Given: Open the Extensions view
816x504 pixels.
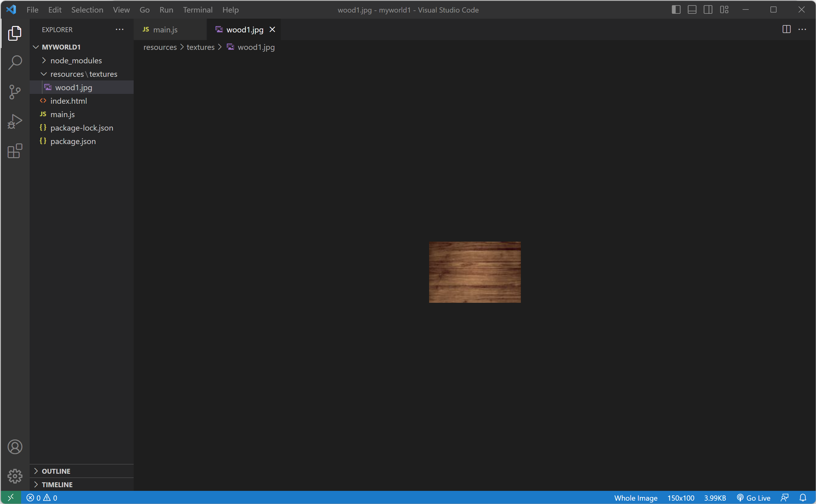Looking at the screenshot, I should [x=15, y=151].
